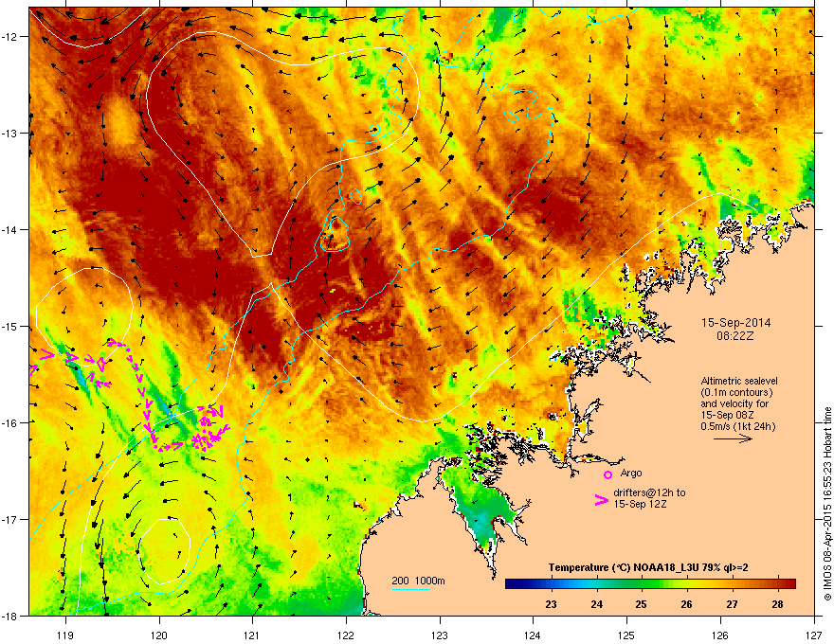The image size is (834, 644).
Task: Click the magenta Argo circle symbol
Action: 607,474
